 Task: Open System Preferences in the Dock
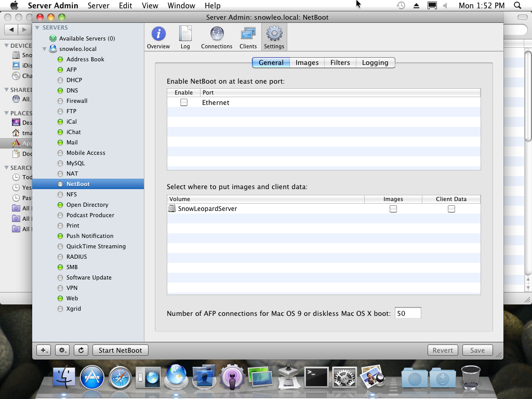pos(344,377)
